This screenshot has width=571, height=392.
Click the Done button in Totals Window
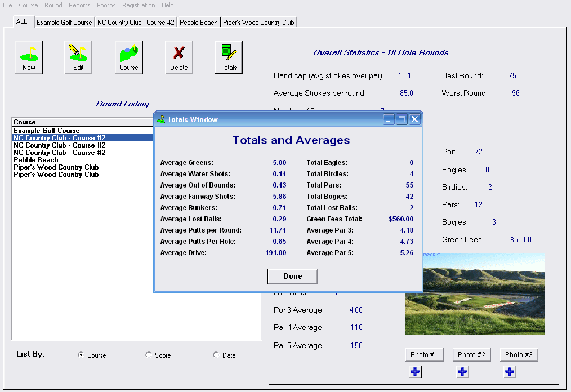tap(292, 276)
